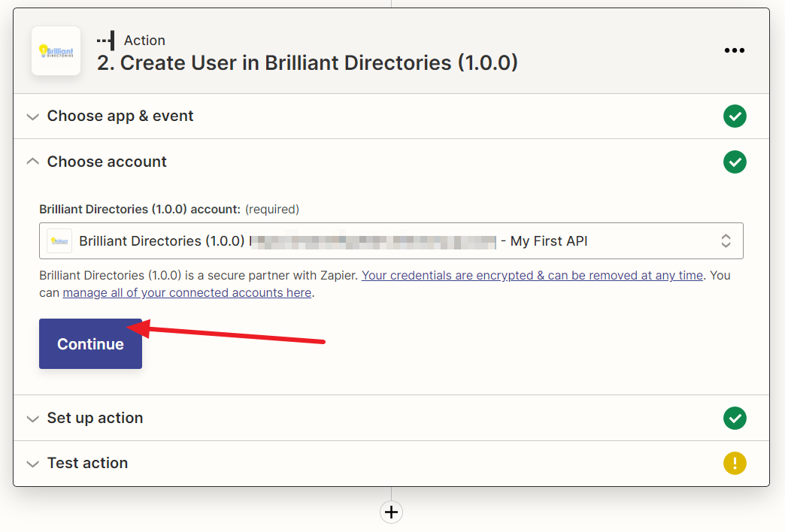785x532 pixels.
Task: Click small logo inside account dropdown
Action: [x=59, y=241]
